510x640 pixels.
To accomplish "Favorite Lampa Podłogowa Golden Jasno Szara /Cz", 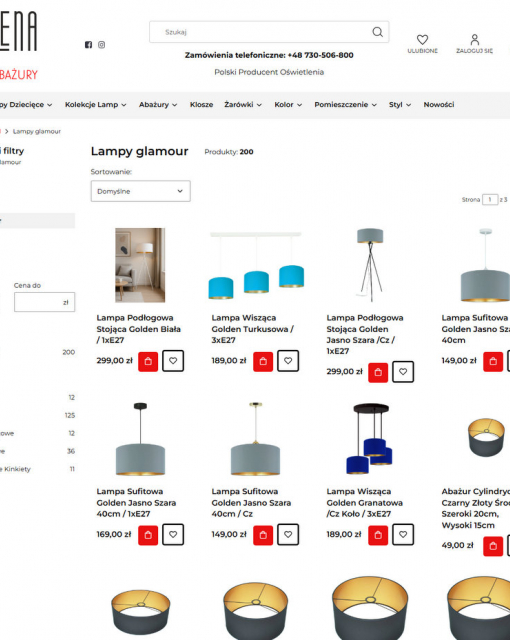I will tap(403, 372).
